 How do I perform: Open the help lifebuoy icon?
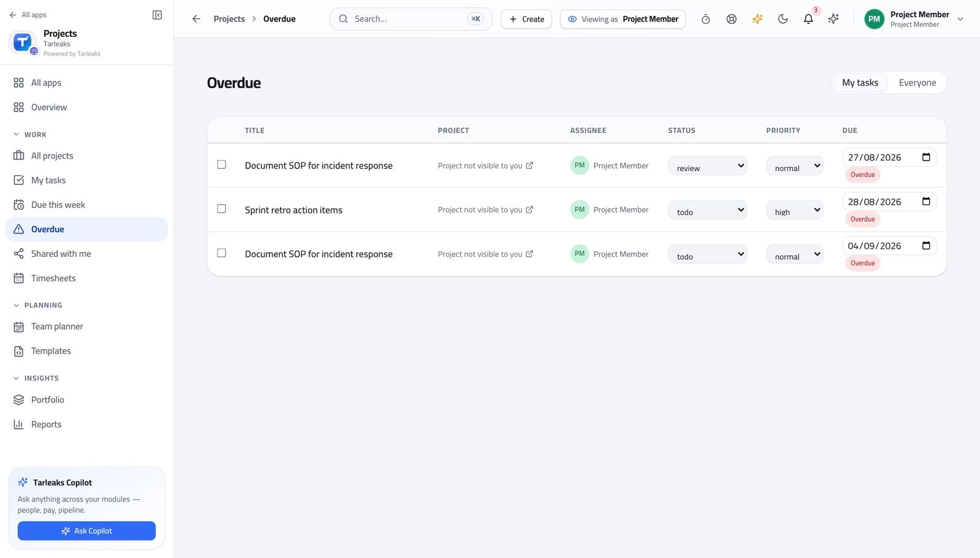[x=731, y=19]
